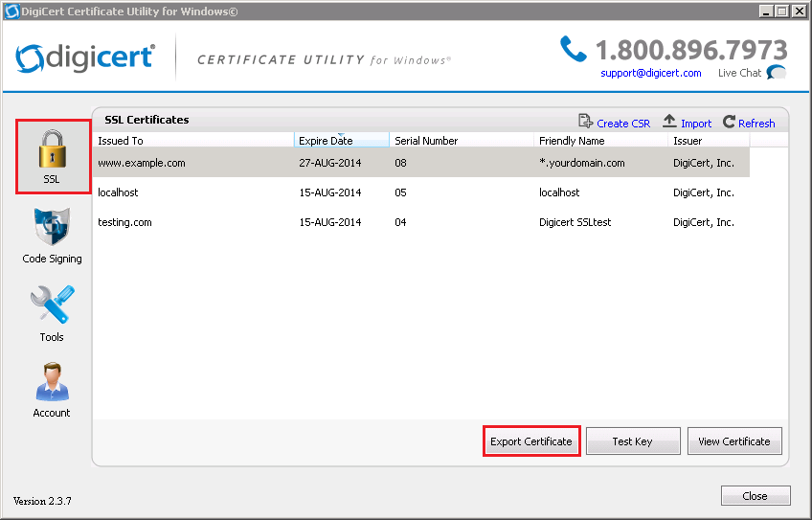
Task: Open the SSL padlock section
Action: coord(53,156)
